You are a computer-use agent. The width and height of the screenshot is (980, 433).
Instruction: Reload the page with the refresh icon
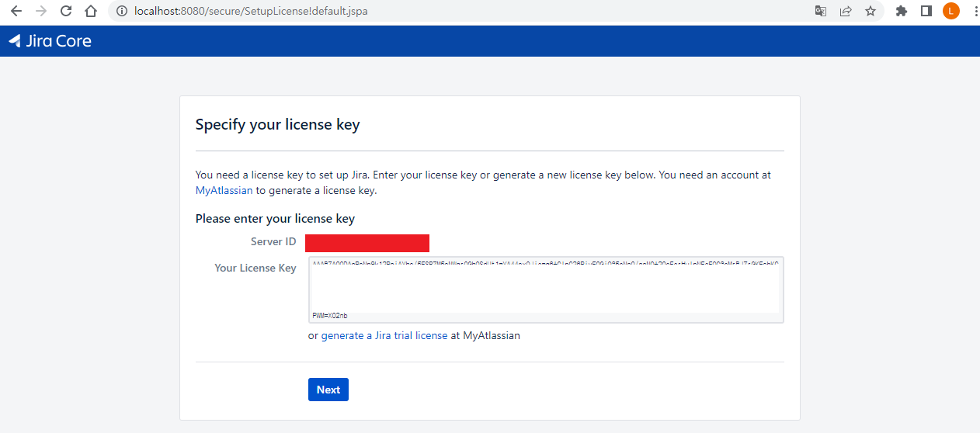(66, 11)
